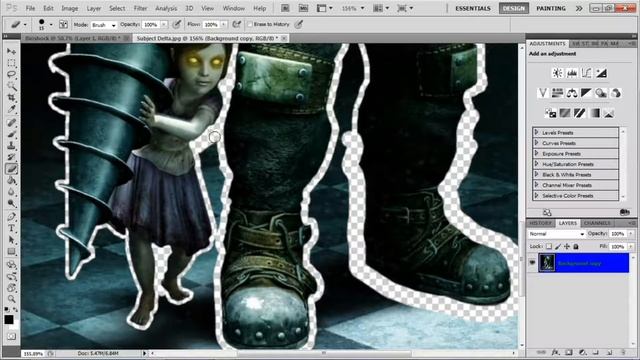Viewport: 640px width, 360px height.
Task: Toggle Erase to History checkbox
Action: click(250, 24)
